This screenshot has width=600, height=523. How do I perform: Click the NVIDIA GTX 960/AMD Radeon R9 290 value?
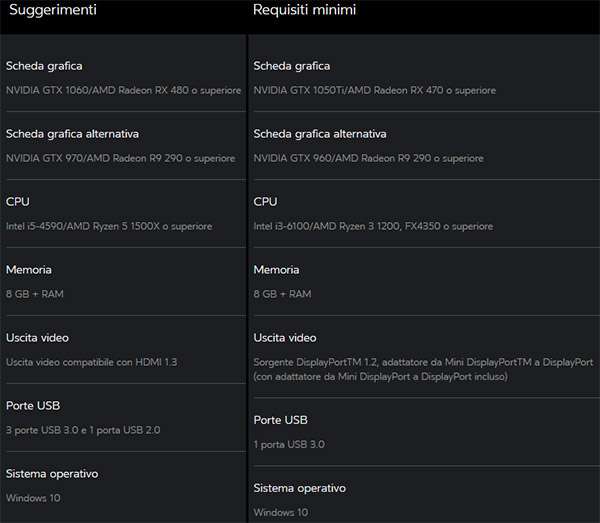[368, 158]
